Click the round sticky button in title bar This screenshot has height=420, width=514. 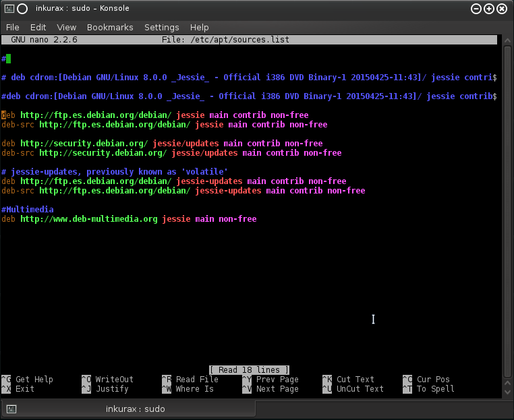coord(22,8)
